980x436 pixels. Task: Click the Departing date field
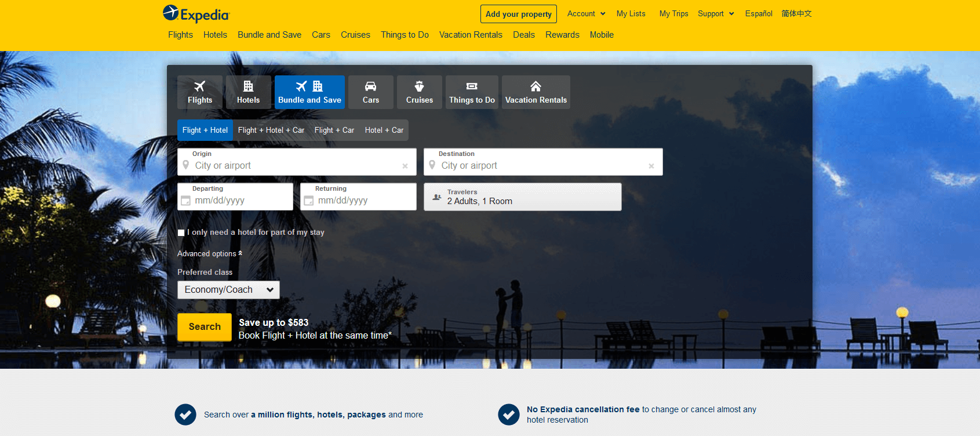[235, 197]
